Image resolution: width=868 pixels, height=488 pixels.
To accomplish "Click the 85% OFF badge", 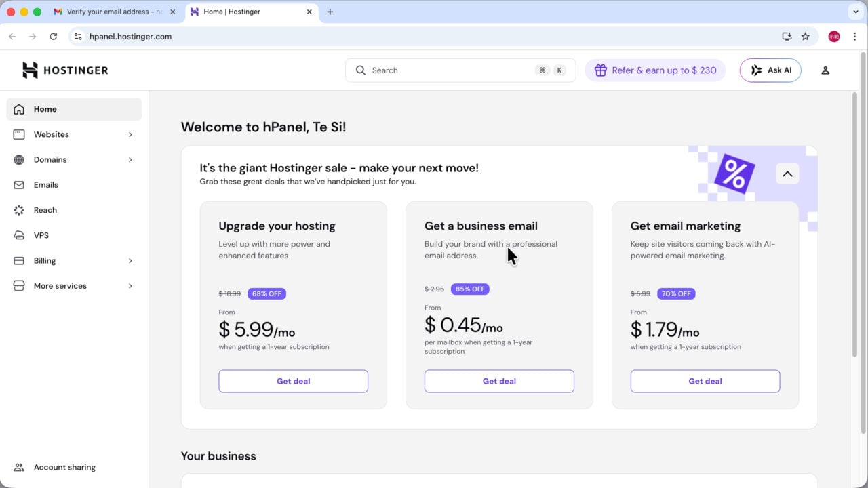I will pos(470,289).
